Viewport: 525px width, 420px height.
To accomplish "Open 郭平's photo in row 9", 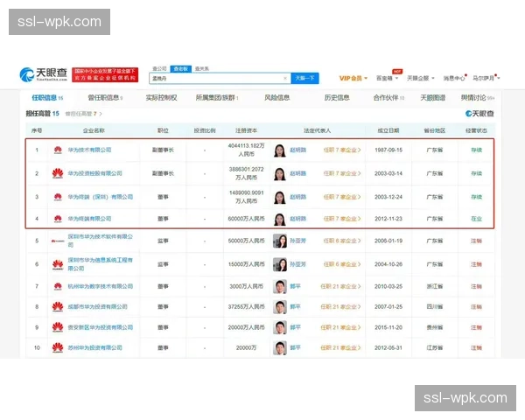I will tap(280, 327).
